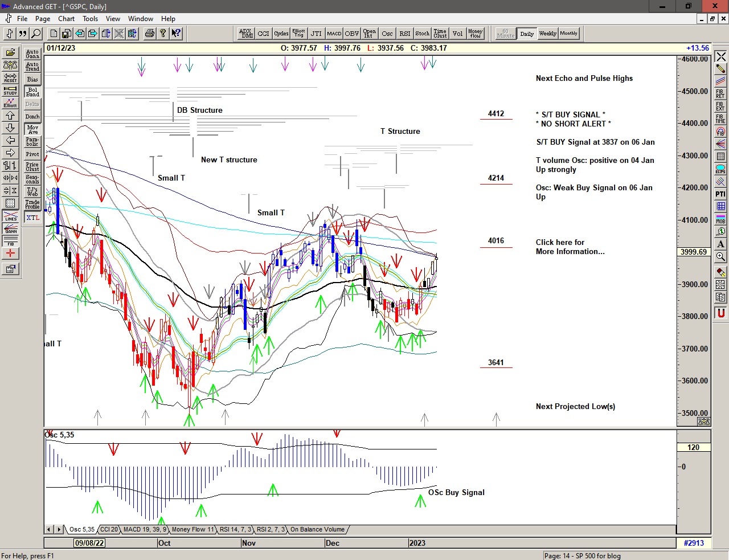Viewport: 729px width, 560px height.
Task: Click the Elliott wave tool icon
Action: pos(10,103)
